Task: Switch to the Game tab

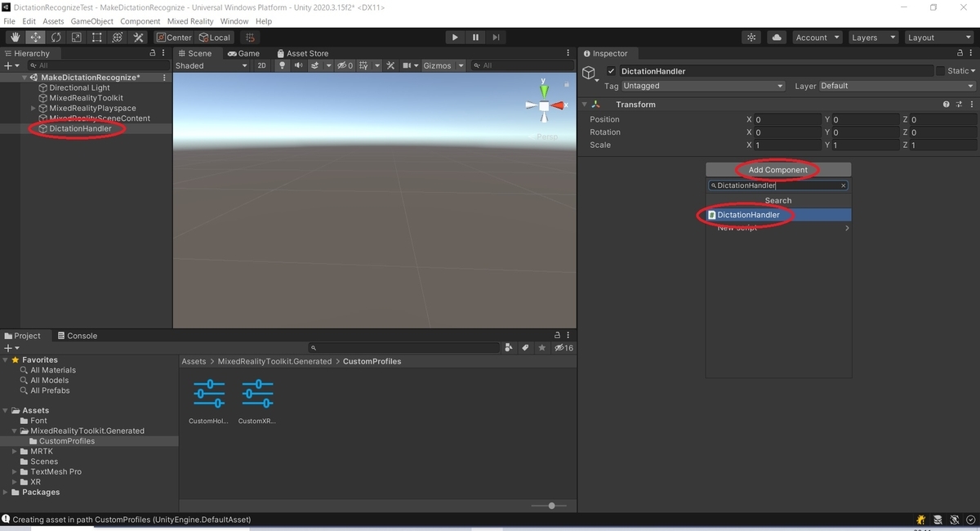Action: [243, 53]
